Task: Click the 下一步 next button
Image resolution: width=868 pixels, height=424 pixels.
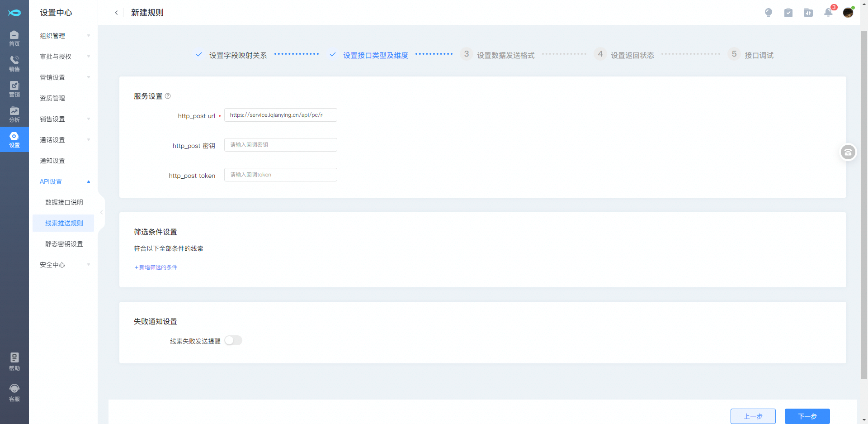Action: pos(807,416)
